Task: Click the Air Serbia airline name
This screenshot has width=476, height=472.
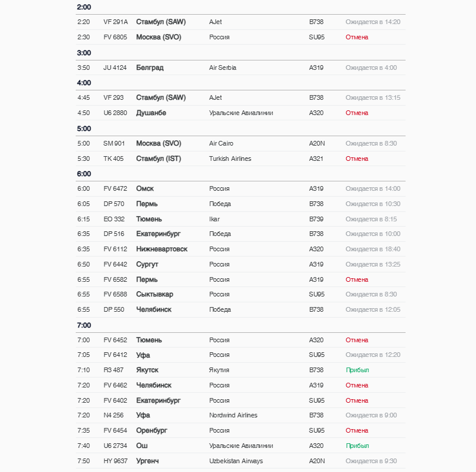Action: 222,68
